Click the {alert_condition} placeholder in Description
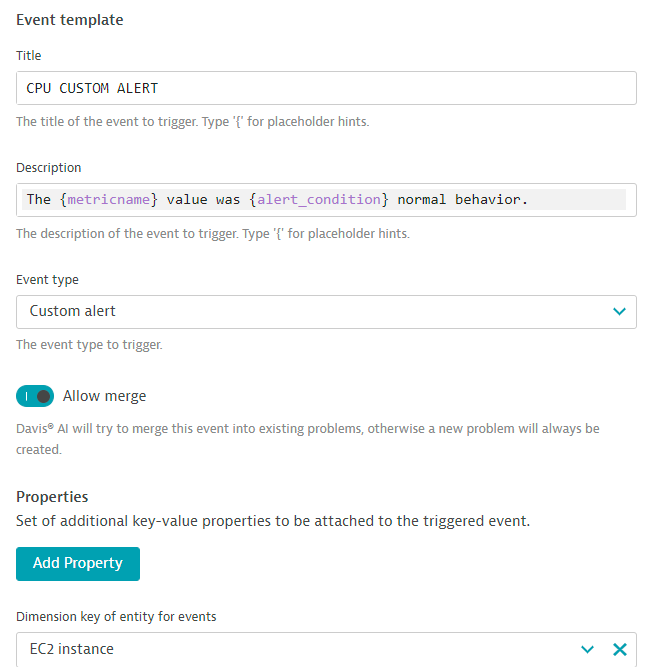Image resolution: width=649 pixels, height=667 pixels. 319,200
